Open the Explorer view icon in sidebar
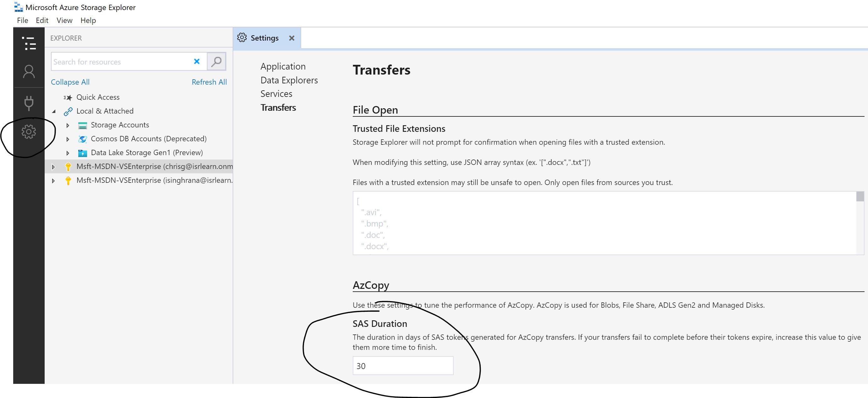Screen dimensions: 868x398 pyautogui.click(x=29, y=43)
